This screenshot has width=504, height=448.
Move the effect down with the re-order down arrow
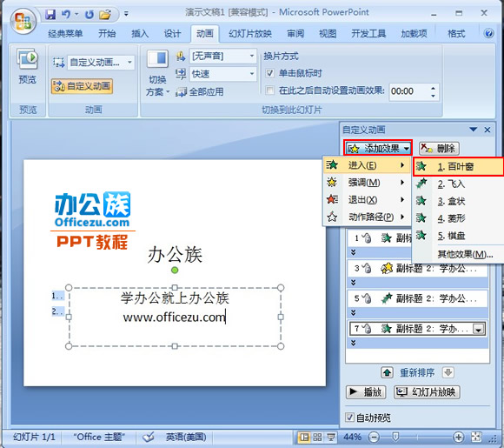(448, 372)
